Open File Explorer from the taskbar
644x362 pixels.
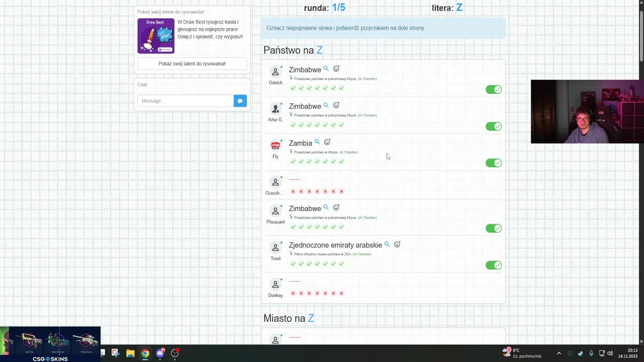click(130, 353)
